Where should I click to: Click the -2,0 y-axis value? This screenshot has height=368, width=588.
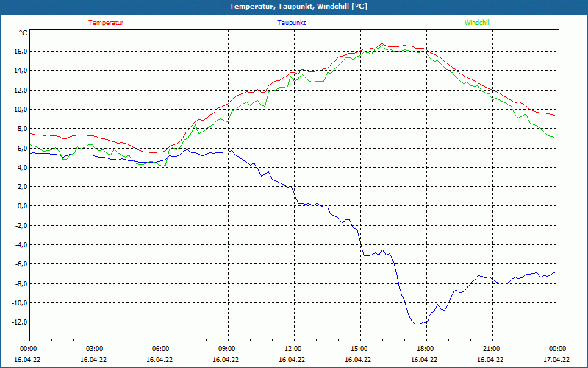(x=21, y=226)
